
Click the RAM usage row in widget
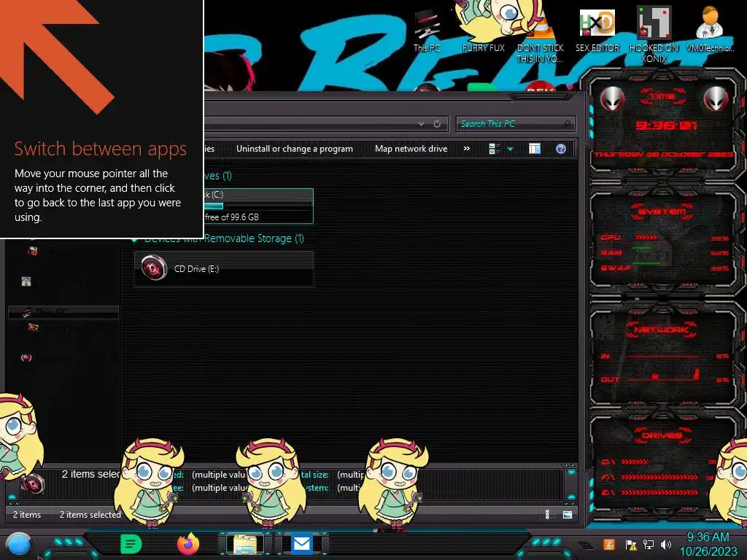tap(664, 252)
